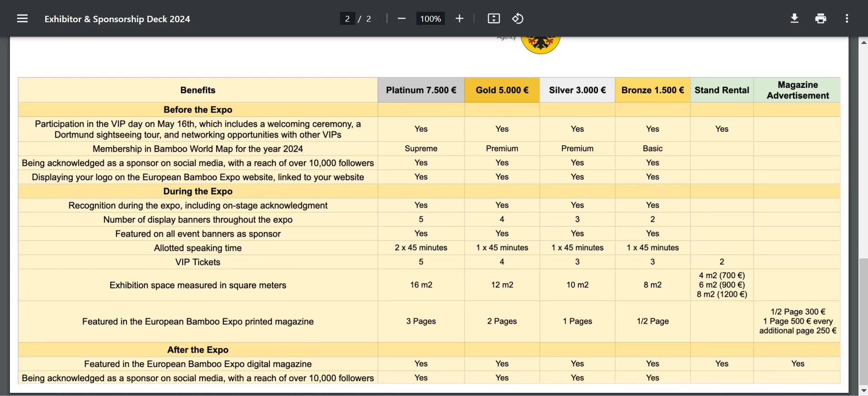Click the document title Exhibitor & Sponsorship Deck 2024

coord(117,19)
